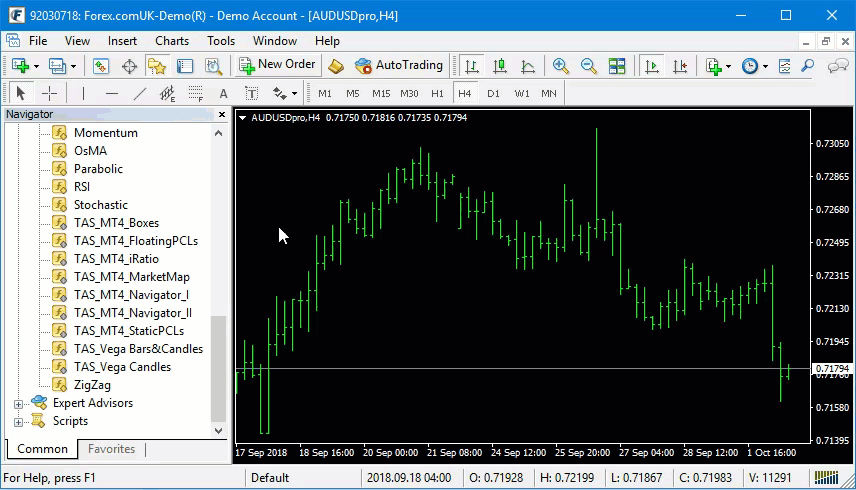Click the Navigator vertical scrollbar thumb
Screen dimensions: 856x490
click(x=218, y=369)
